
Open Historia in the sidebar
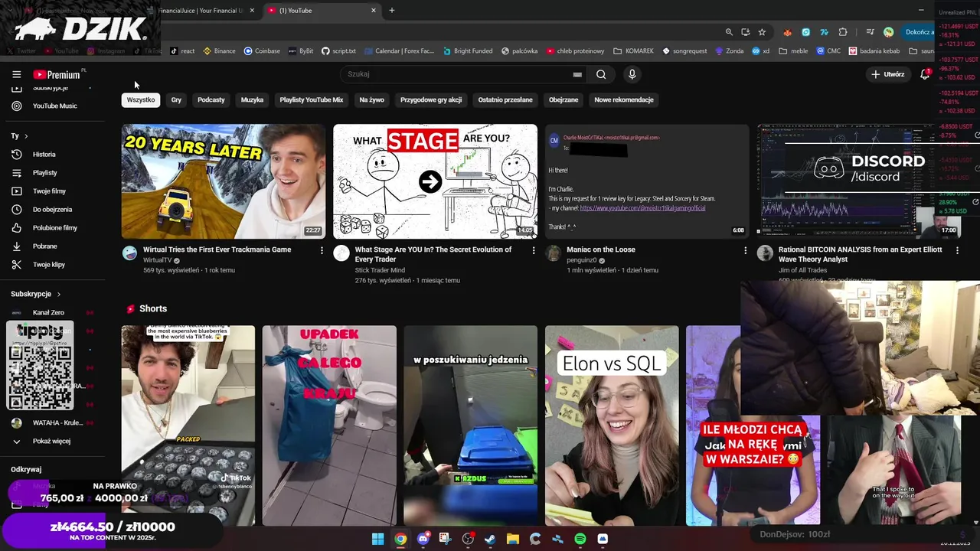tap(44, 155)
